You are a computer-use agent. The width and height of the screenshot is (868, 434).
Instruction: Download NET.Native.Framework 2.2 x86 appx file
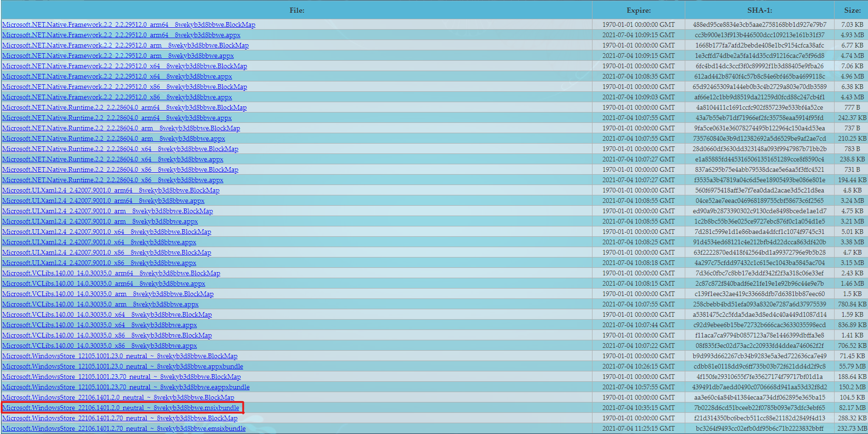(x=117, y=97)
